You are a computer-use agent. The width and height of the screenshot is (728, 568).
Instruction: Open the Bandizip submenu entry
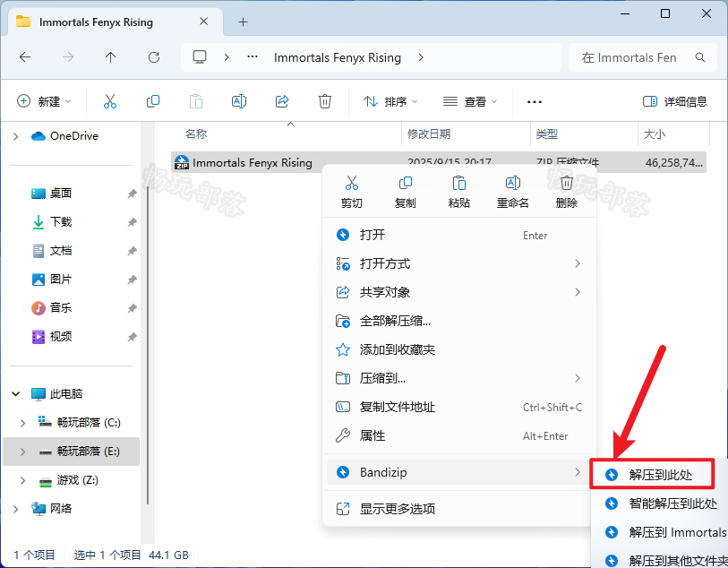[x=458, y=472]
